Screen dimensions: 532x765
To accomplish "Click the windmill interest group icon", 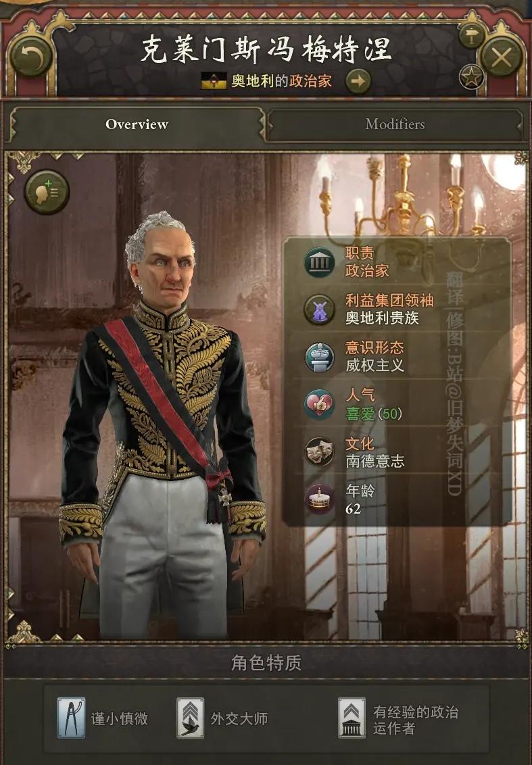I will pos(319,310).
